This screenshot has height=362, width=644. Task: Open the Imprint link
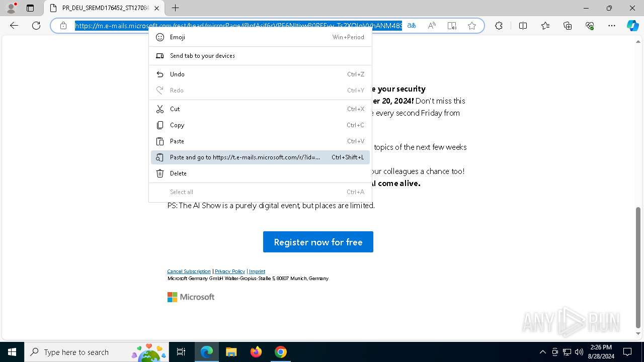pyautogui.click(x=257, y=271)
